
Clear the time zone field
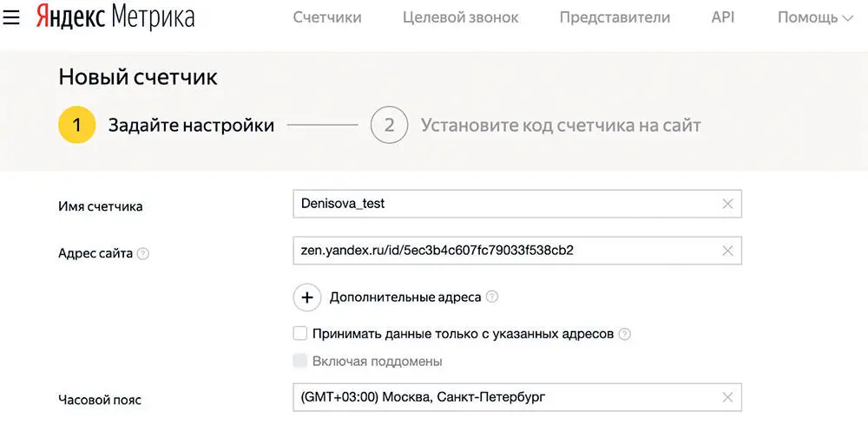(727, 397)
